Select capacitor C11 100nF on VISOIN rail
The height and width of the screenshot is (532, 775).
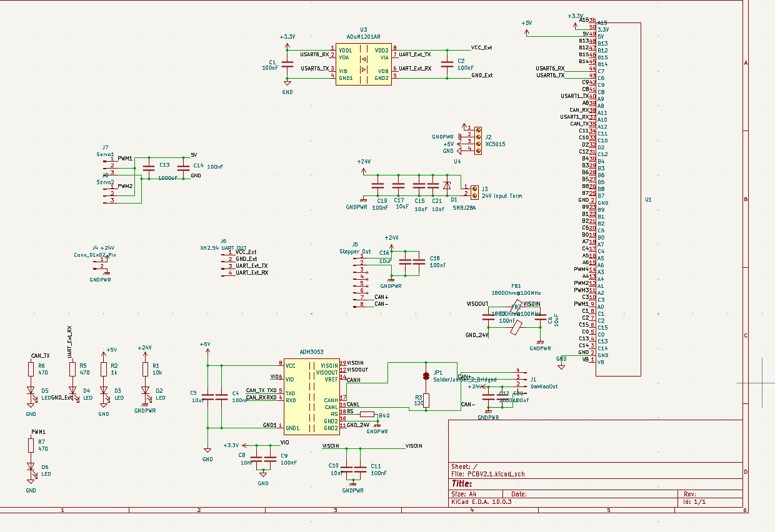pos(361,470)
